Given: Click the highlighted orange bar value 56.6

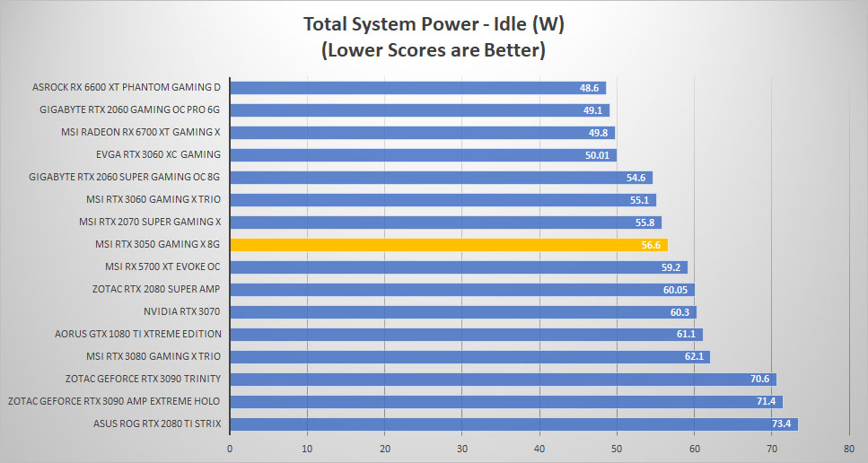Looking at the screenshot, I should click(651, 245).
